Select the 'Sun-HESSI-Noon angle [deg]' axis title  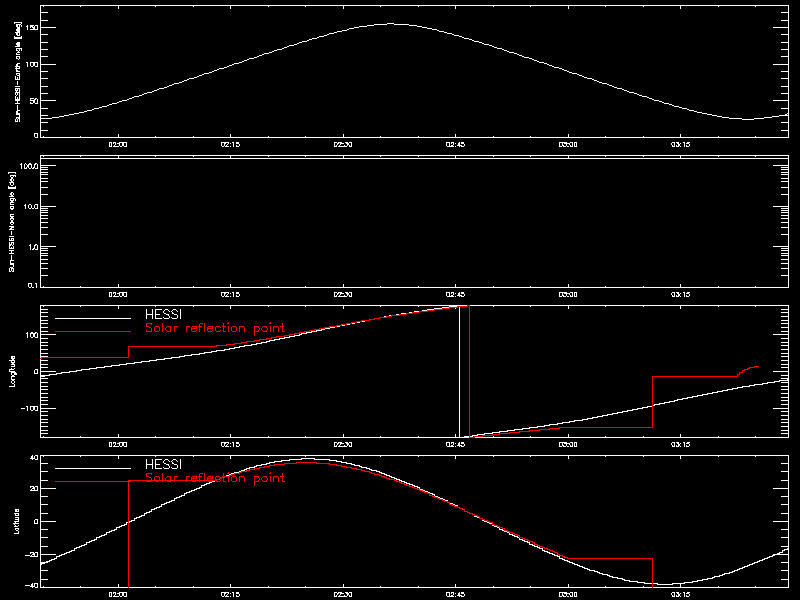12,221
